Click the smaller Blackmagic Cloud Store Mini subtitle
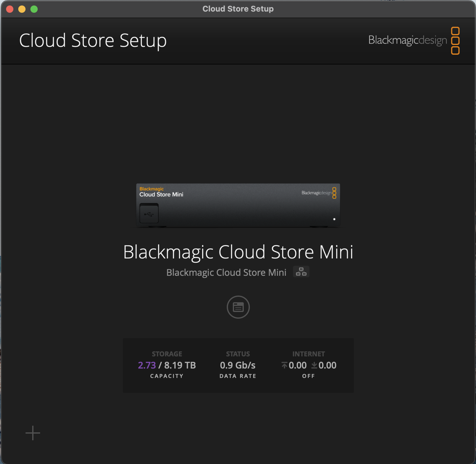476x464 pixels. tap(226, 272)
